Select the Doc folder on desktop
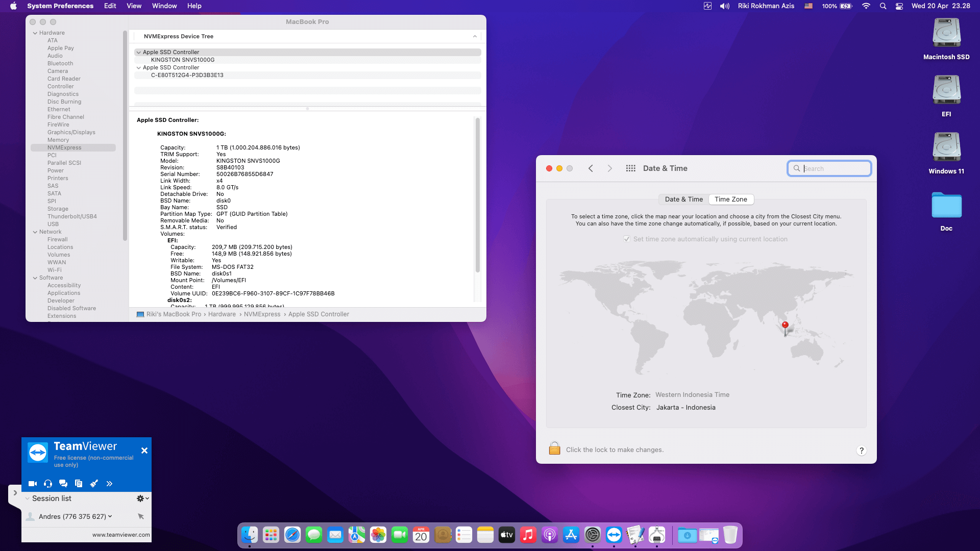 (946, 211)
